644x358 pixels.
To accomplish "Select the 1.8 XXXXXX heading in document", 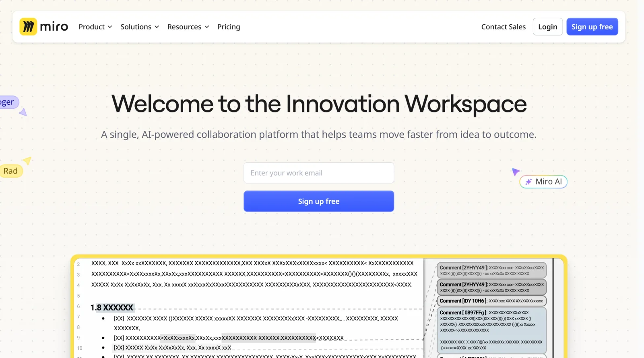I will pyautogui.click(x=112, y=308).
